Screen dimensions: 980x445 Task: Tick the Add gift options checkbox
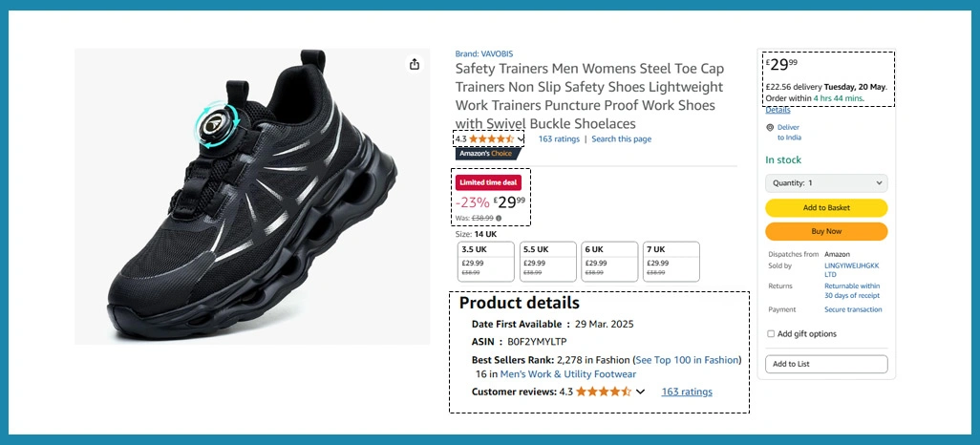[771, 334]
